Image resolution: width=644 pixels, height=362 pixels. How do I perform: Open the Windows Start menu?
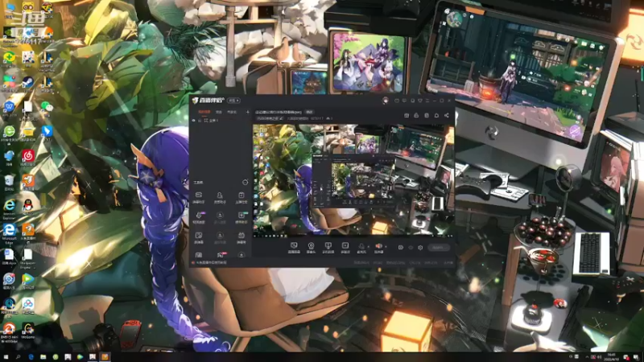click(6, 357)
